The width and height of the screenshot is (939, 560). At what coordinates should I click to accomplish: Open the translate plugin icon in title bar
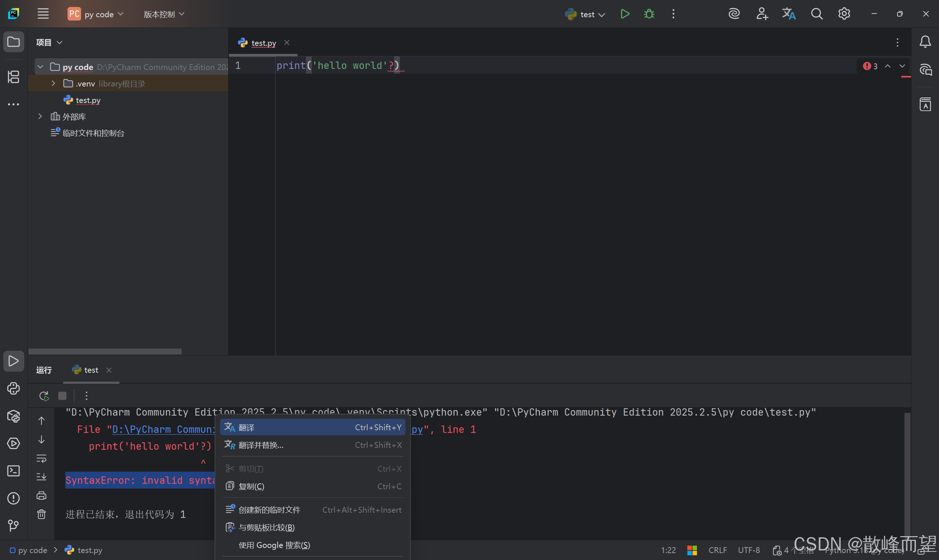788,14
